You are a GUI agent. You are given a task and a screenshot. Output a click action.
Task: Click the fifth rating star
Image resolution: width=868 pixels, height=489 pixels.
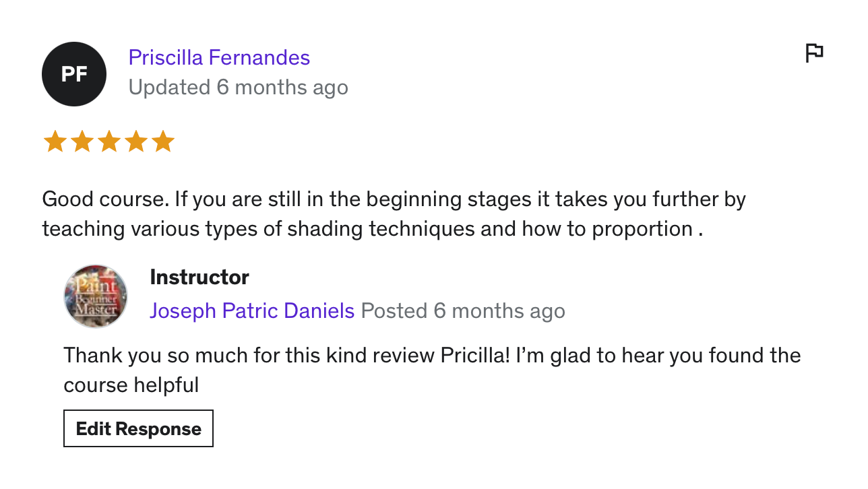[162, 142]
